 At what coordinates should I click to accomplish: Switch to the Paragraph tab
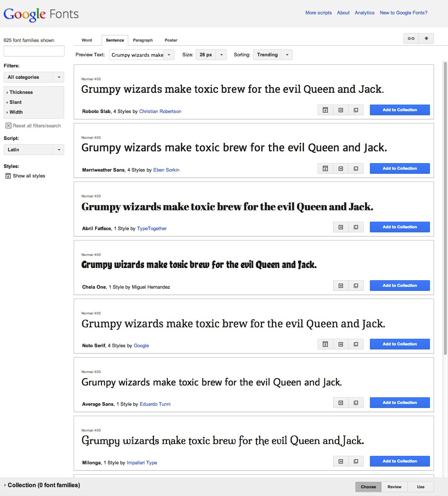tap(143, 40)
